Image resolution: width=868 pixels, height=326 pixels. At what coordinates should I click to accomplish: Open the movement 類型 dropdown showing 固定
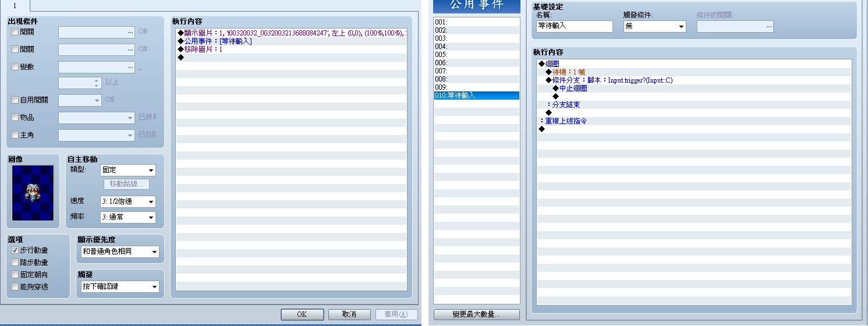(127, 170)
